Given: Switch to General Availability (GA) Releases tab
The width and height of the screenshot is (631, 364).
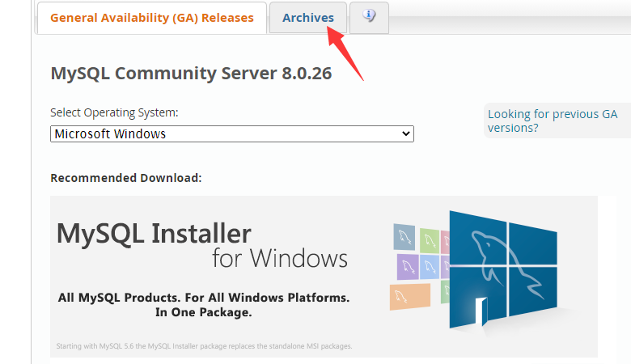Looking at the screenshot, I should [152, 18].
